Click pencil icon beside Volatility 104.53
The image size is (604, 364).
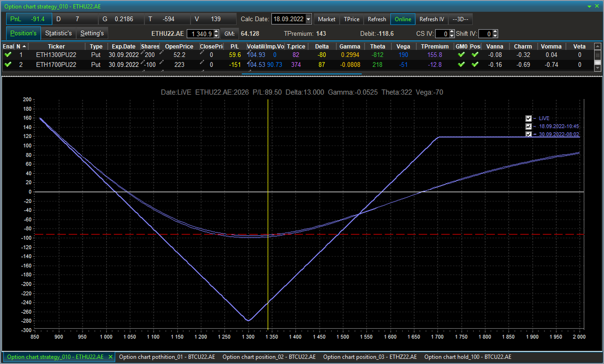(249, 62)
